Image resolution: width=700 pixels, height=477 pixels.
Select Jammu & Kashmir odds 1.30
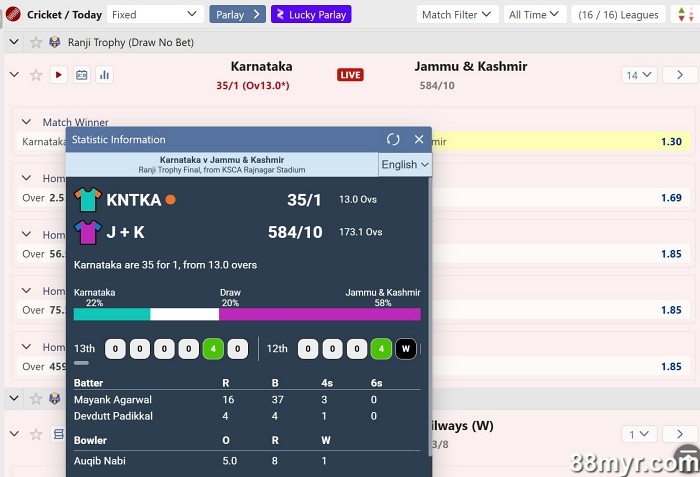(671, 142)
